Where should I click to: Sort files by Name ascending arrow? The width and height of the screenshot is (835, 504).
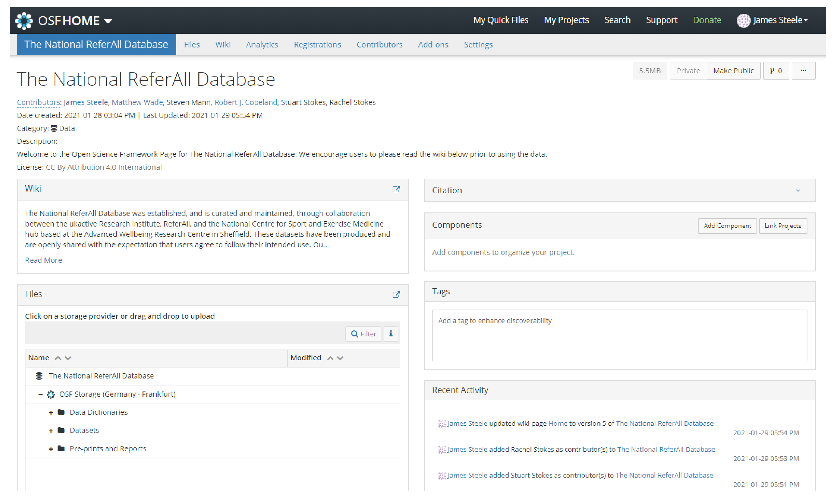[58, 358]
